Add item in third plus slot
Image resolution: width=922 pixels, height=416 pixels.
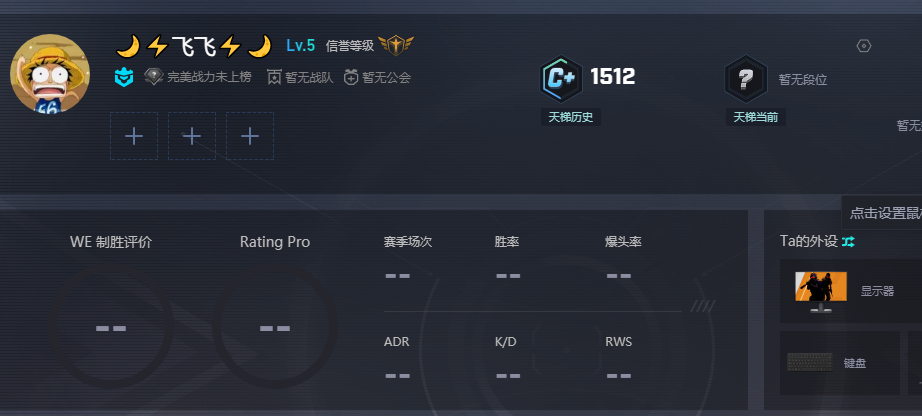[250, 136]
